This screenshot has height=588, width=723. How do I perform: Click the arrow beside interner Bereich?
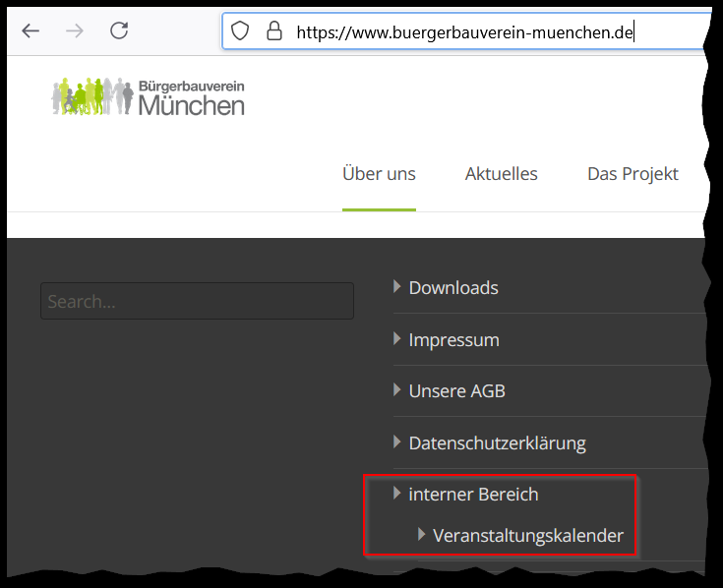coord(397,493)
